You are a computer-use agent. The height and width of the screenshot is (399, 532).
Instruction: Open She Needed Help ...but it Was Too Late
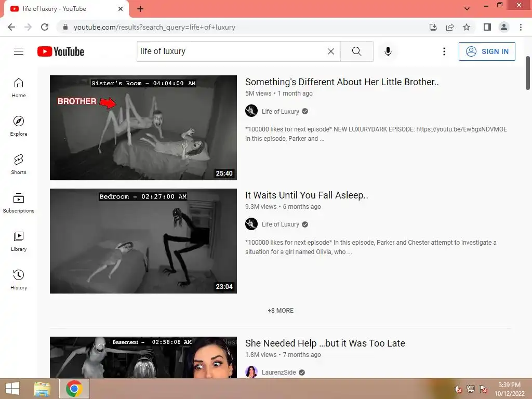325,343
